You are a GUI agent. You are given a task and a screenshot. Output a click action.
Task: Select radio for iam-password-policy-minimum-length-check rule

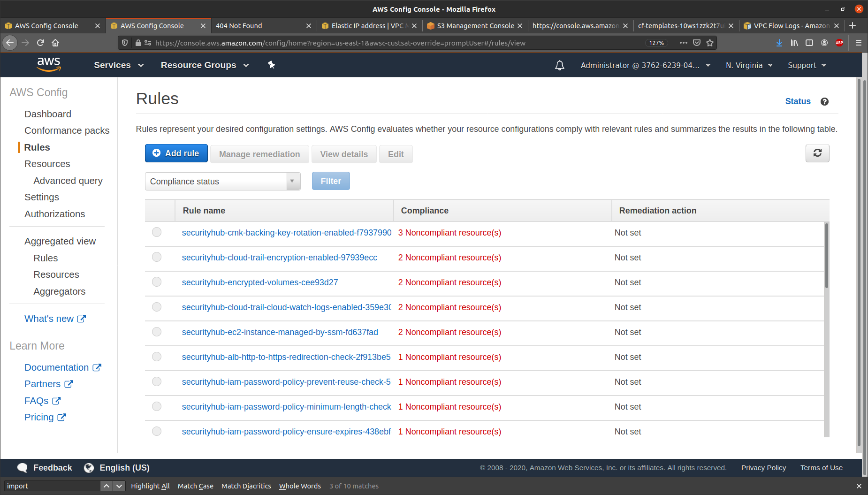[157, 406]
